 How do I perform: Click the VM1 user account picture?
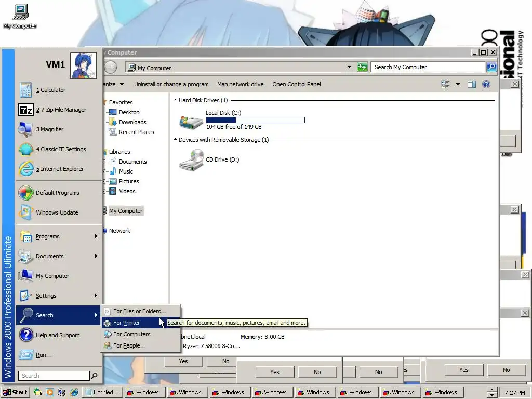click(x=83, y=65)
